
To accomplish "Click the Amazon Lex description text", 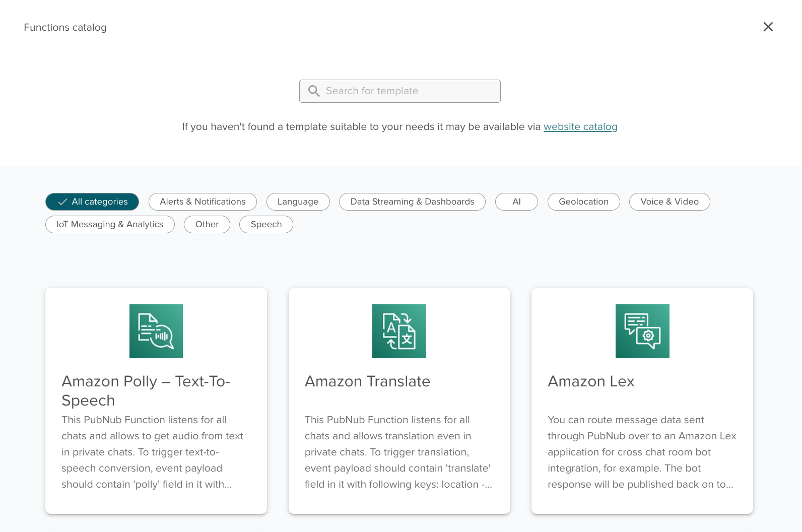I will [x=642, y=452].
